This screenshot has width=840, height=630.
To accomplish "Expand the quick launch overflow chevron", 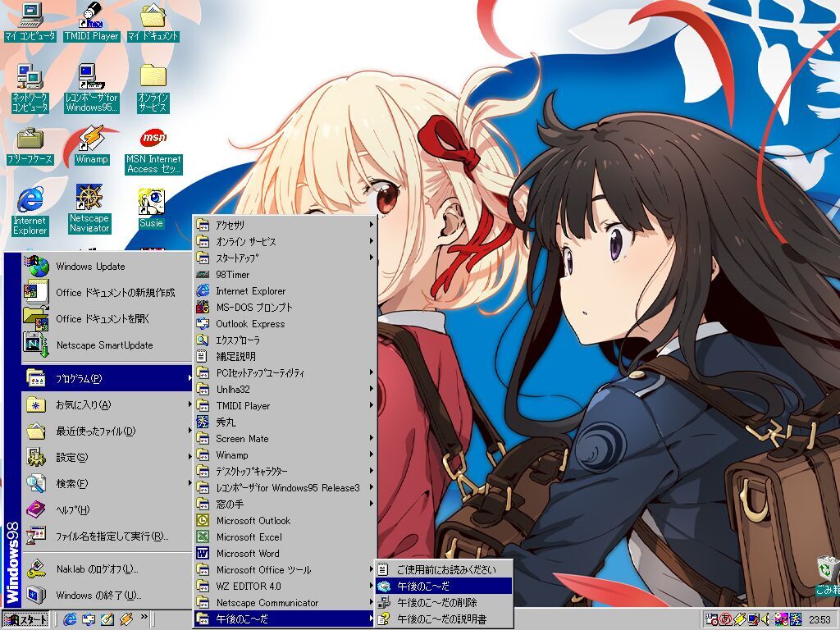I will pos(144,617).
